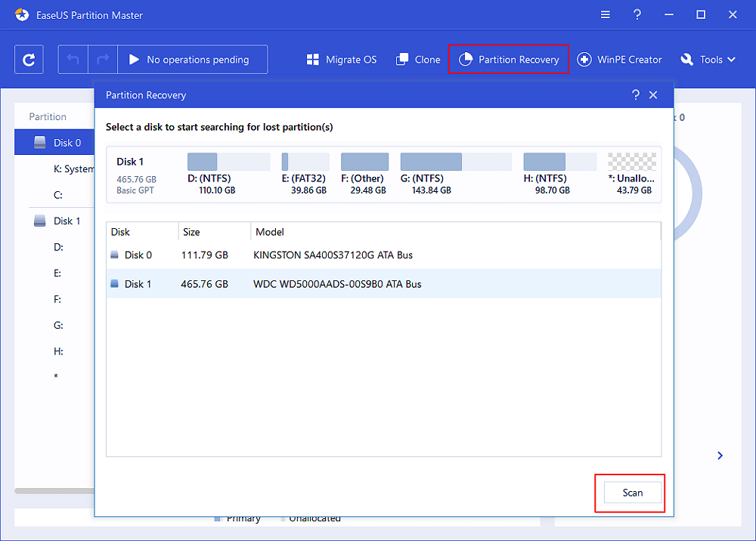
Task: Select D: partition in left tree
Action: point(58,247)
